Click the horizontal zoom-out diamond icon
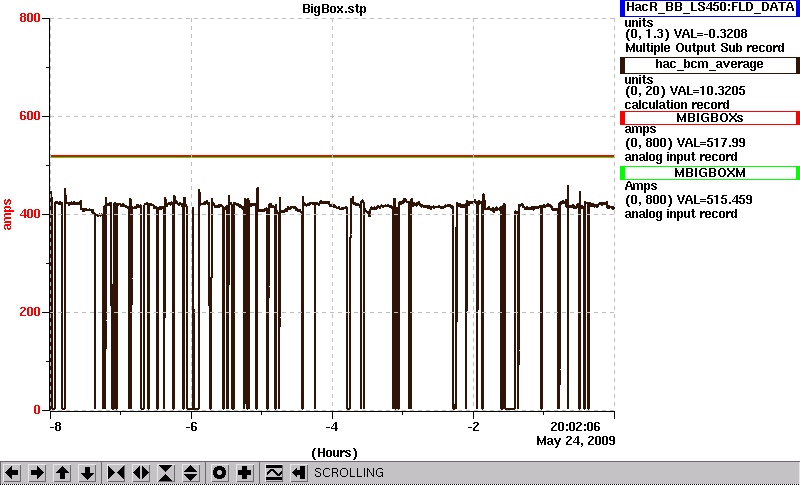Viewport: 800px width, 485px height. pyautogui.click(x=141, y=473)
